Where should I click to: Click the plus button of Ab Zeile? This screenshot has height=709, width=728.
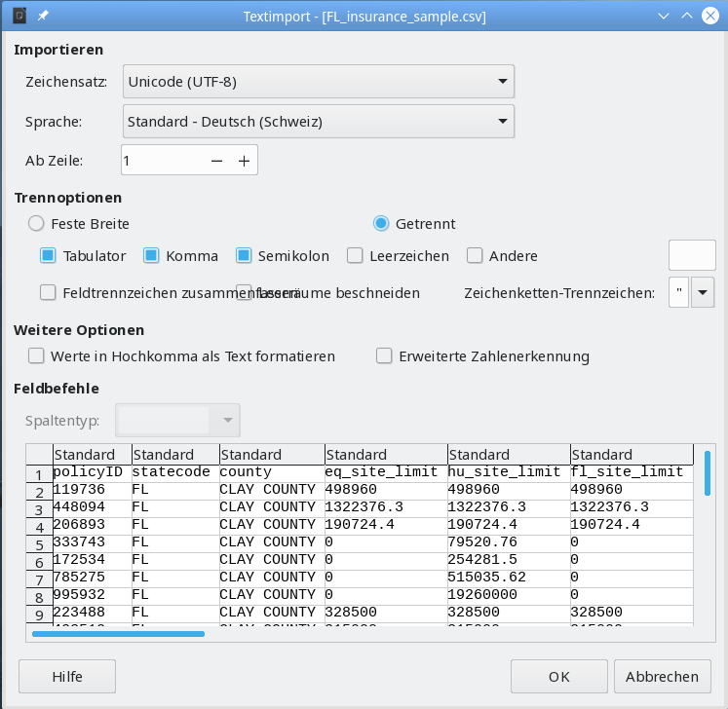(x=244, y=161)
